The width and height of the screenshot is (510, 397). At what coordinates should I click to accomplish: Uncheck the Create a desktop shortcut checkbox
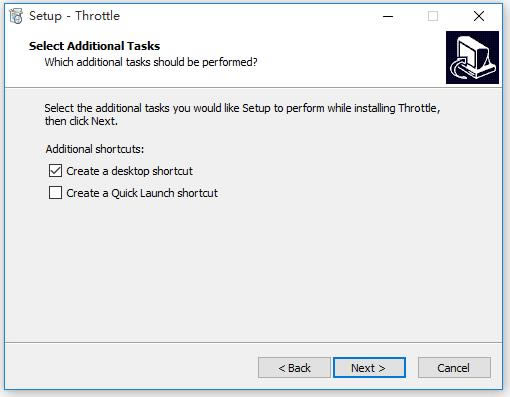55,171
